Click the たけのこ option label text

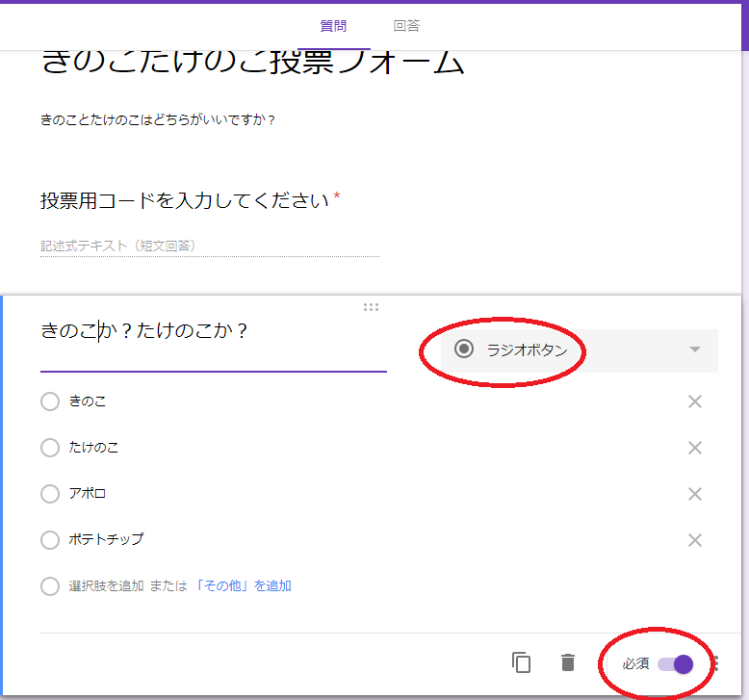[93, 447]
